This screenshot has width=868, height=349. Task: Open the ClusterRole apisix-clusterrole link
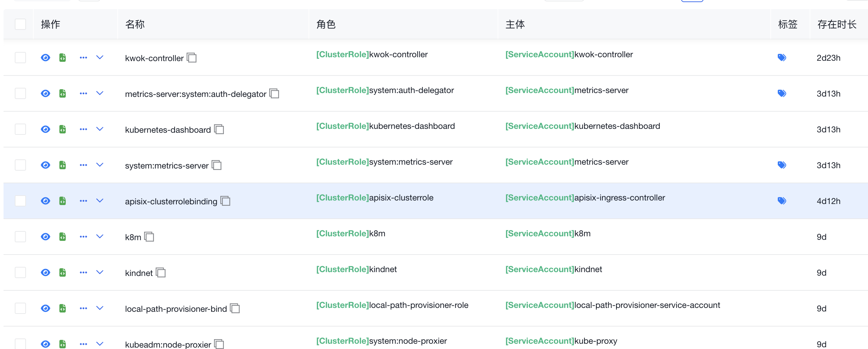click(375, 198)
